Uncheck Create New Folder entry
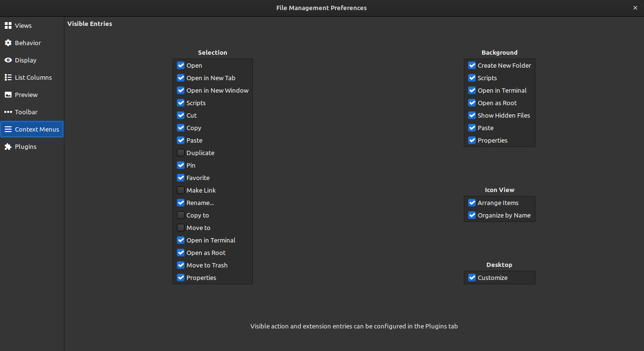This screenshot has width=644, height=351. pyautogui.click(x=472, y=65)
